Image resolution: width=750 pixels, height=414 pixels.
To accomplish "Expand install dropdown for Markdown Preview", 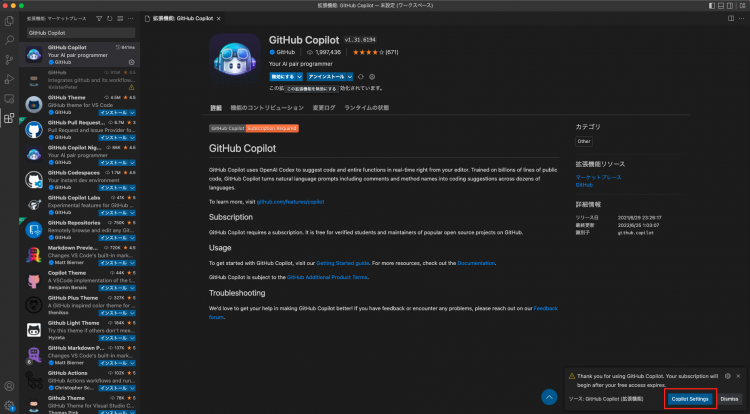I will [x=132, y=263].
